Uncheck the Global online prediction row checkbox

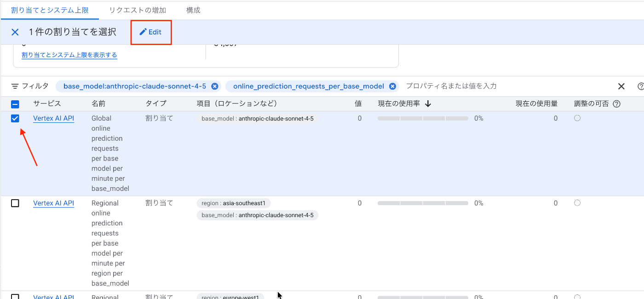(15, 119)
